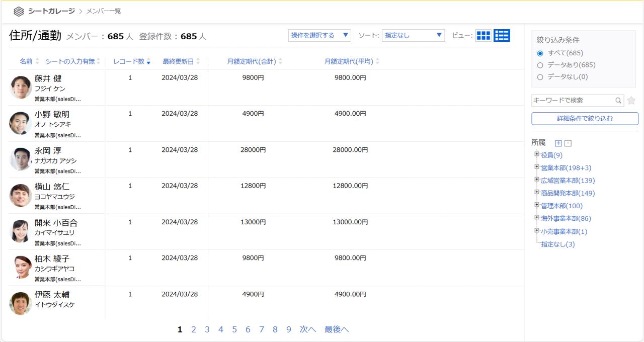Go to page 2 of results
The height and width of the screenshot is (342, 644).
coord(194,329)
